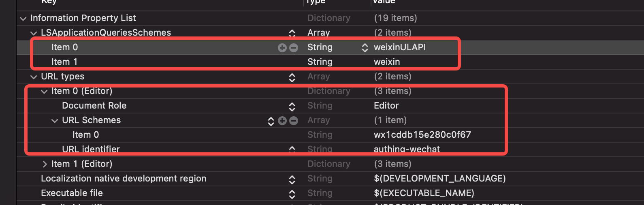Click the remove (−) button on LSApplicationQueriesSchemes Item 0

click(x=294, y=48)
